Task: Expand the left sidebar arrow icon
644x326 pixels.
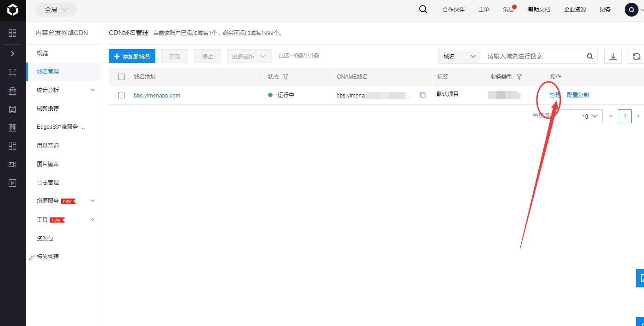Action: pos(12,53)
